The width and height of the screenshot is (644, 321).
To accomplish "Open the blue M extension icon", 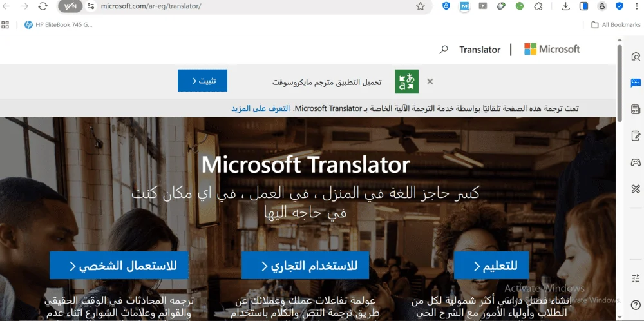I will (464, 6).
